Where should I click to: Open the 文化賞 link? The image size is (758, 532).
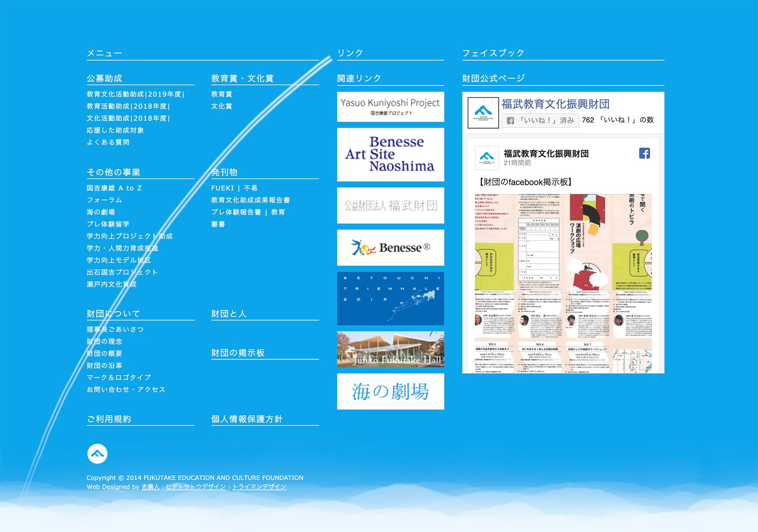pyautogui.click(x=222, y=107)
